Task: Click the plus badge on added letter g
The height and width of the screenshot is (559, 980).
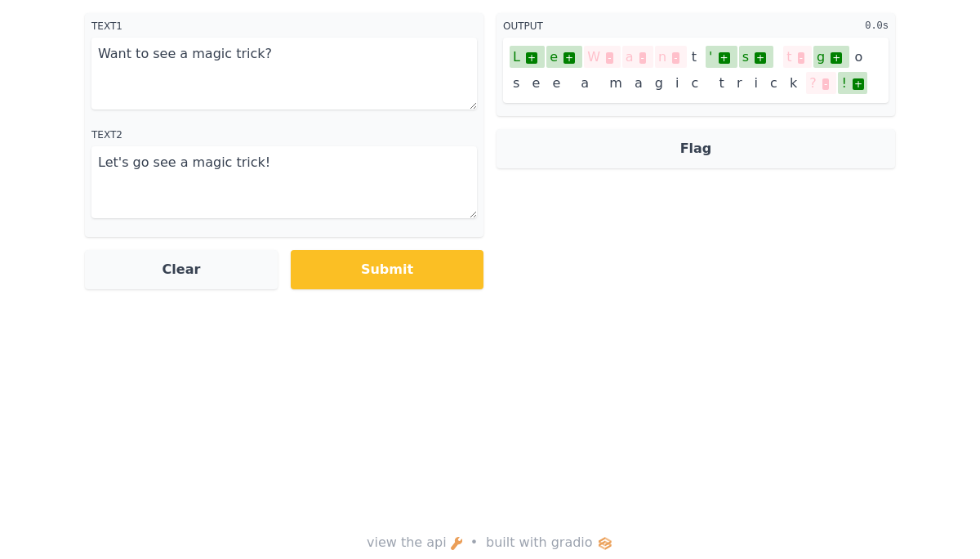Action: click(836, 58)
